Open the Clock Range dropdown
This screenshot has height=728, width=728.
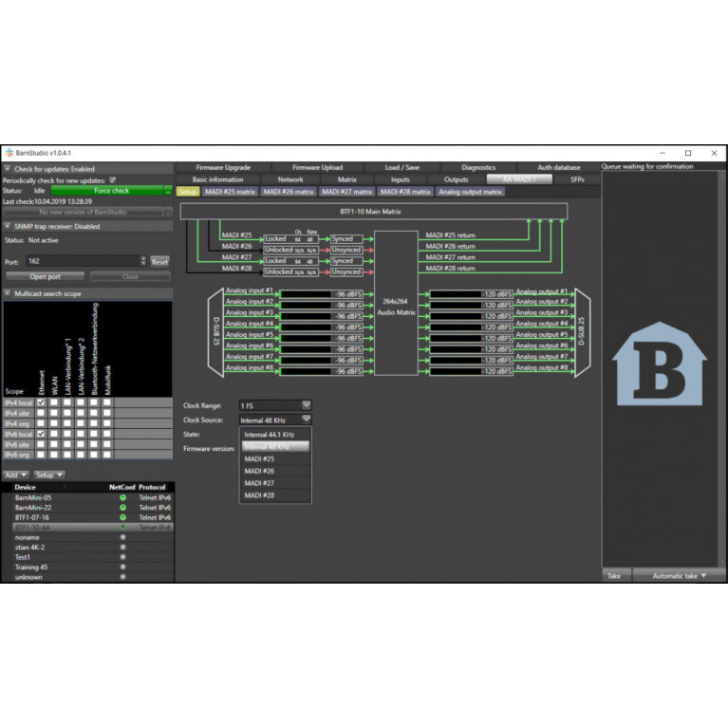tap(275, 405)
